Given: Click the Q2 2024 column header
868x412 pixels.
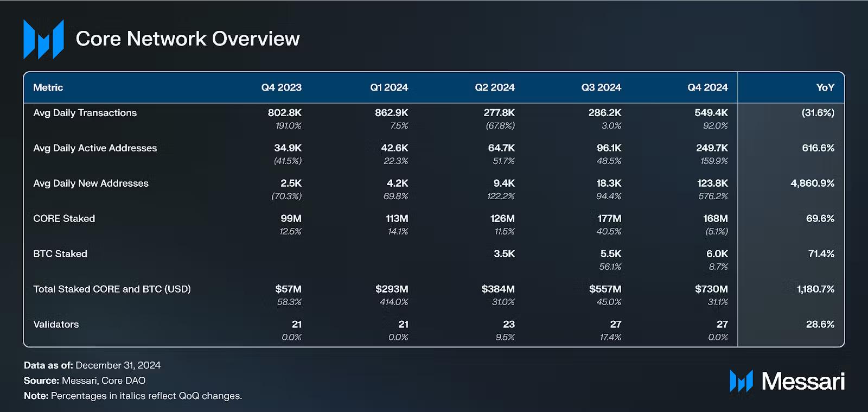Looking at the screenshot, I should point(494,87).
